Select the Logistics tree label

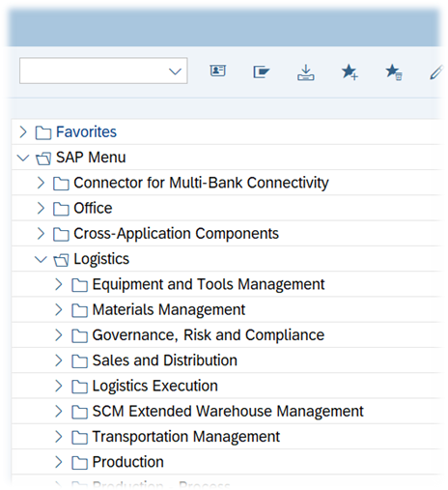pyautogui.click(x=101, y=259)
